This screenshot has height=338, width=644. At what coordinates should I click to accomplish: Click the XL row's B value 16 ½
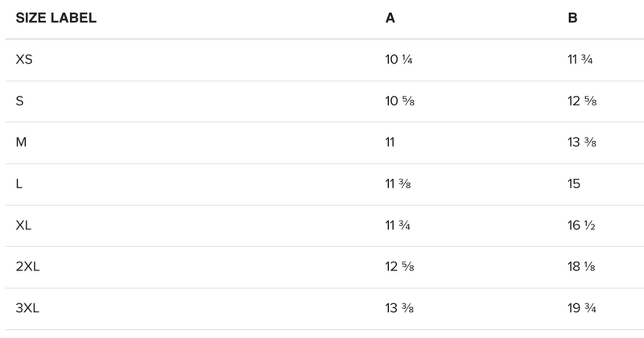[x=581, y=226]
